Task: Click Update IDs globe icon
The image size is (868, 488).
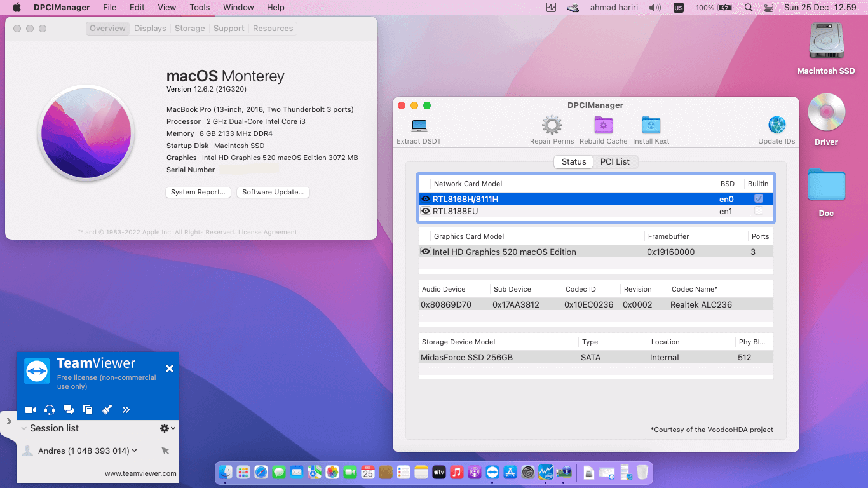Action: [776, 125]
